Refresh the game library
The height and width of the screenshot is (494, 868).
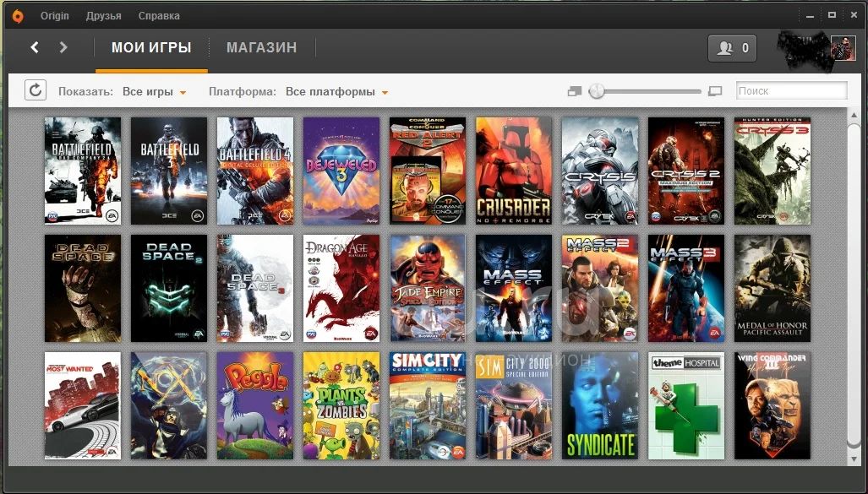(35, 90)
